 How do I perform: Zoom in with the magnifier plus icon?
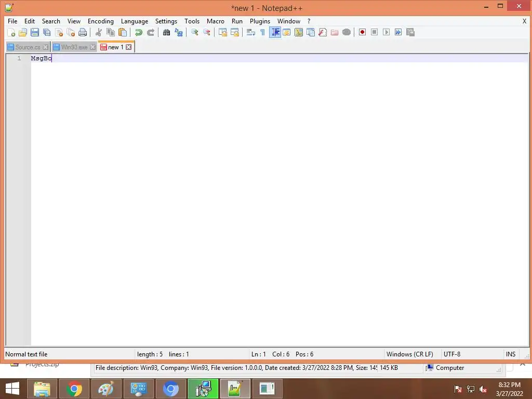click(194, 32)
